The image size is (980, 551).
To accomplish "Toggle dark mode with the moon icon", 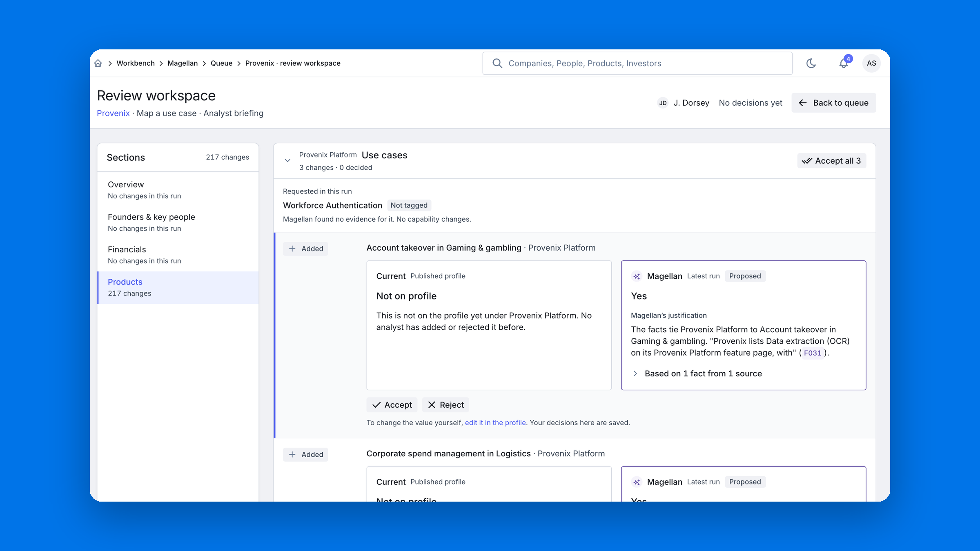I will 811,63.
